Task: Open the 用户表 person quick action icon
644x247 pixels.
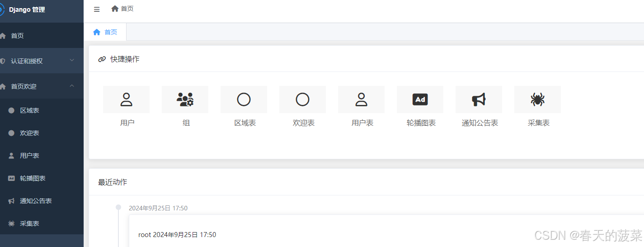Action: pyautogui.click(x=362, y=100)
